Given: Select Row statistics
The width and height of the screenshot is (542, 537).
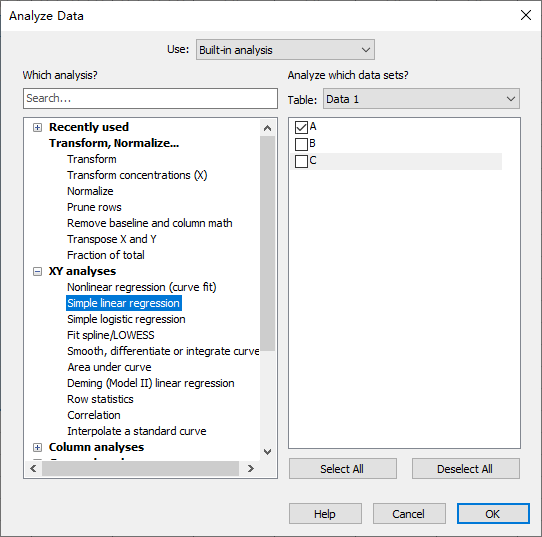Looking at the screenshot, I should coord(100,399).
